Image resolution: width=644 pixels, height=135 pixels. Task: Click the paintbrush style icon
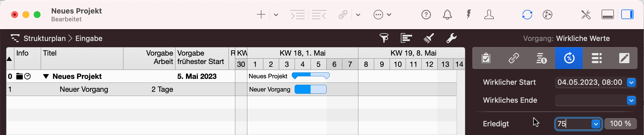429,38
